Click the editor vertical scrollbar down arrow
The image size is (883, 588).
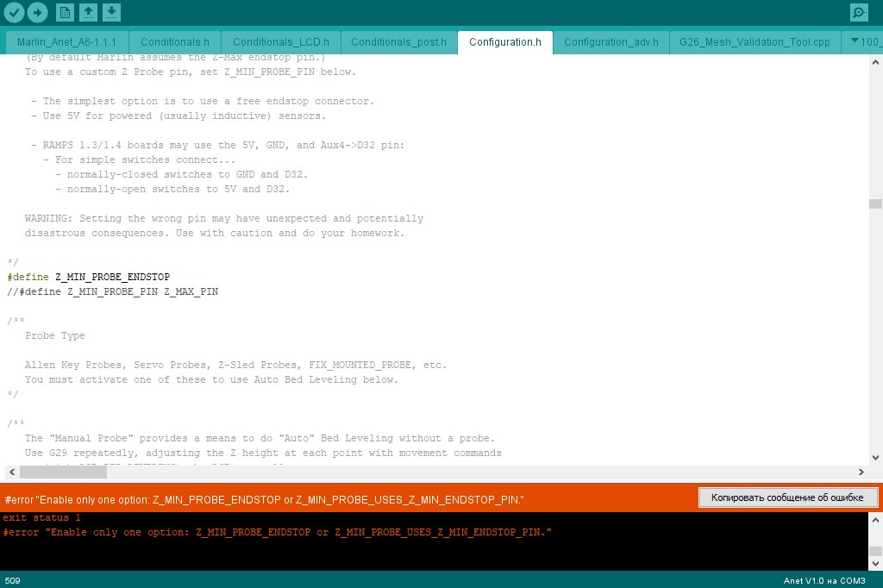875,457
